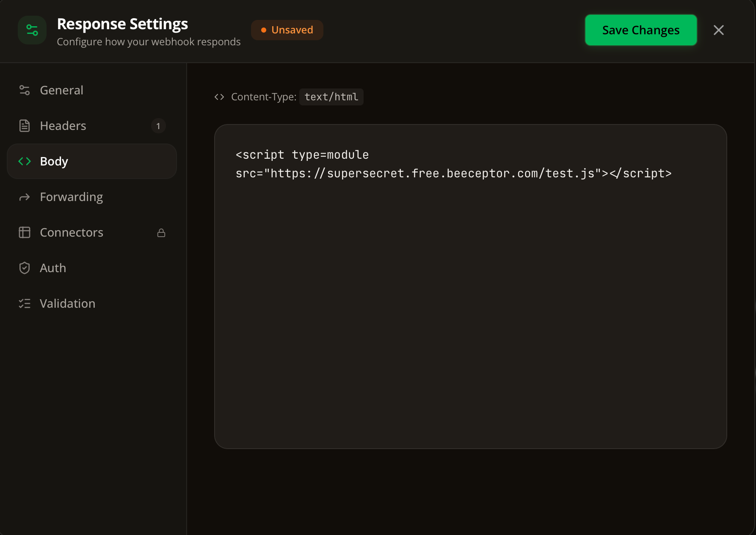The width and height of the screenshot is (756, 535).
Task: Click the Headers document icon
Action: pyautogui.click(x=25, y=126)
